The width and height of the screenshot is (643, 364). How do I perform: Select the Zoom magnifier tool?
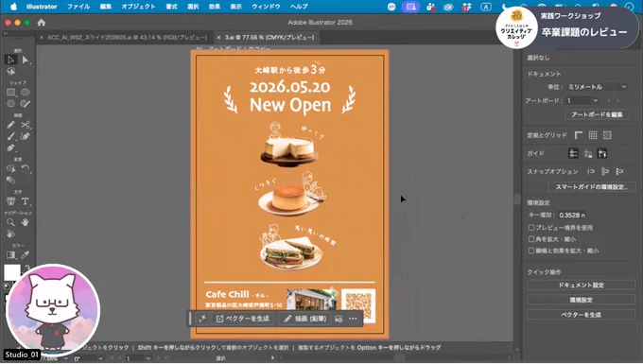point(10,222)
